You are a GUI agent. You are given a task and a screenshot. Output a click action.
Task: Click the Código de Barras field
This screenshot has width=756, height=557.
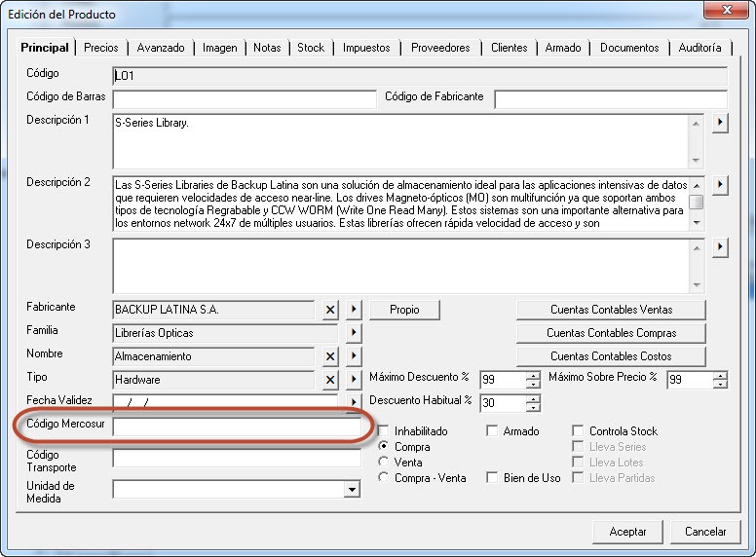pos(245,99)
